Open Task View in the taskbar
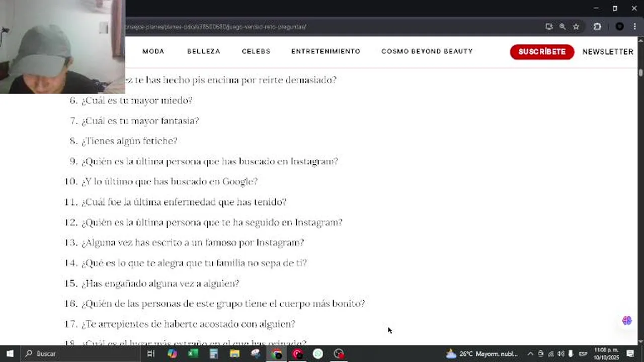The image size is (644, 362). click(x=150, y=353)
